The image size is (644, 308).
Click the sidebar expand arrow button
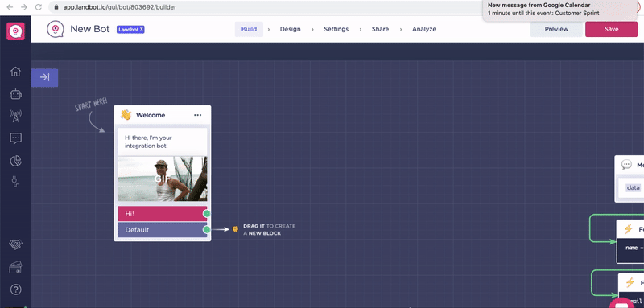pos(45,77)
